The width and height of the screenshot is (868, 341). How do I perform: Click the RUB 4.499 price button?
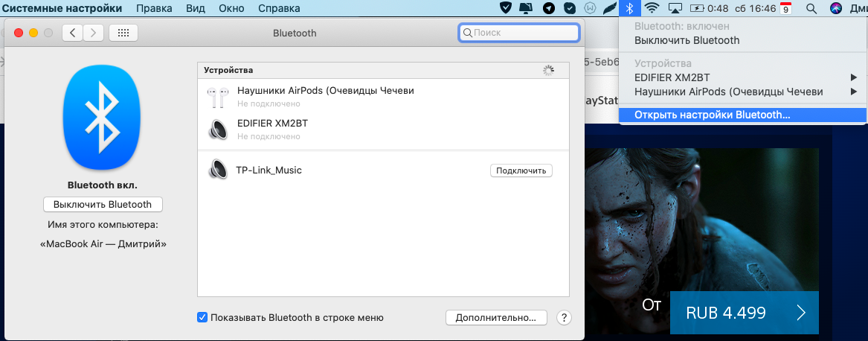tap(744, 313)
